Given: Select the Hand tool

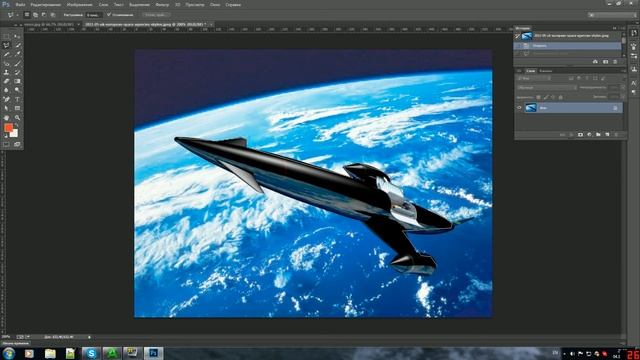Looking at the screenshot, I should point(6,118).
